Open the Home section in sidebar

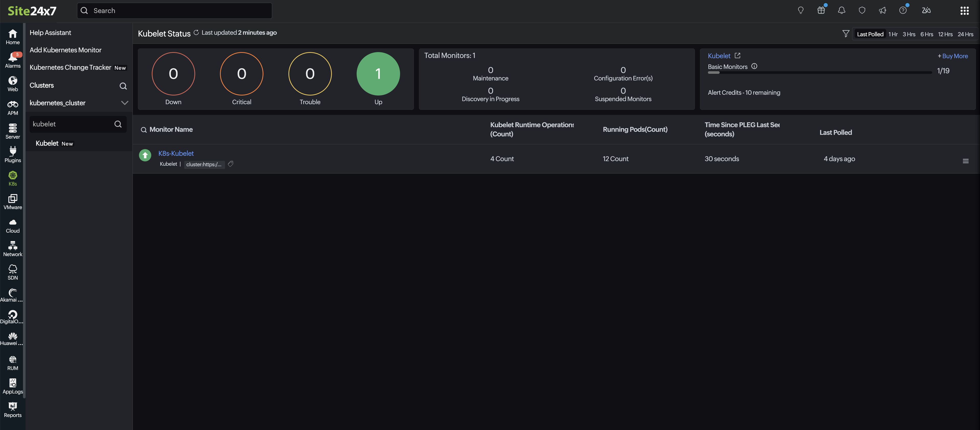pyautogui.click(x=13, y=37)
